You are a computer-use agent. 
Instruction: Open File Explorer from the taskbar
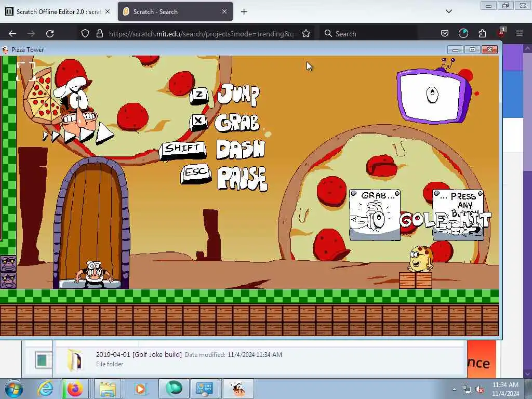108,389
